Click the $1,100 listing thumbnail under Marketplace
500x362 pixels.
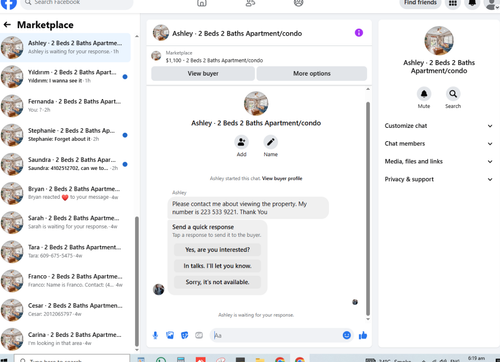click(156, 56)
